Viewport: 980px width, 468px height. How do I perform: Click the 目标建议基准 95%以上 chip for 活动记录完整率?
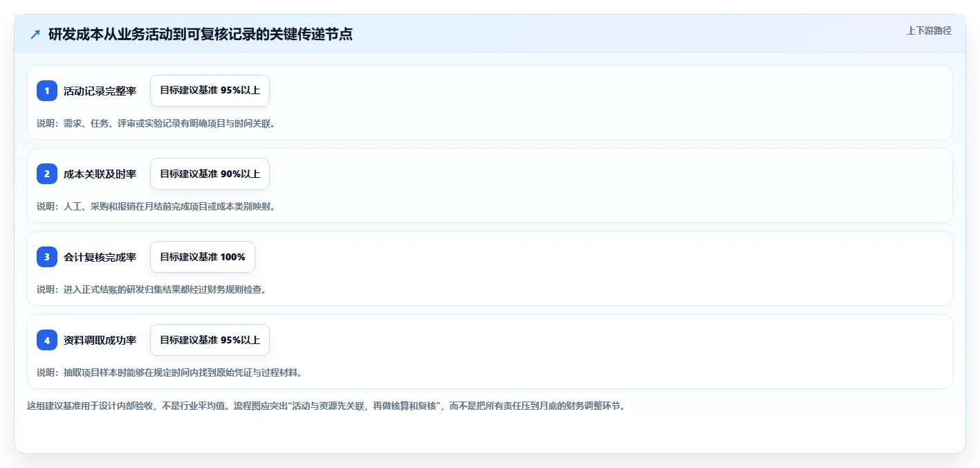pos(210,91)
